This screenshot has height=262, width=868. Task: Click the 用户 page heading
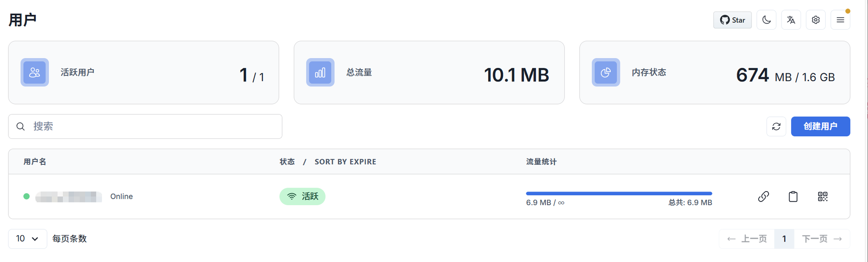point(22,20)
